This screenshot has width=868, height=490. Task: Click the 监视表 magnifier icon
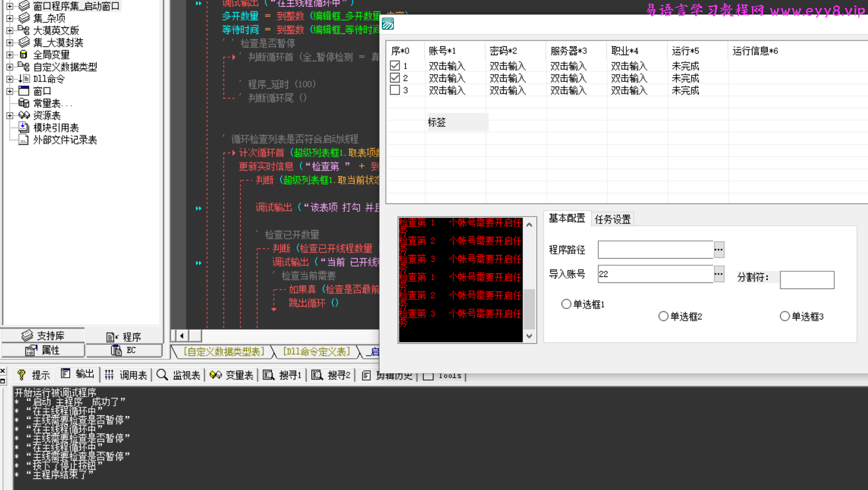point(162,375)
